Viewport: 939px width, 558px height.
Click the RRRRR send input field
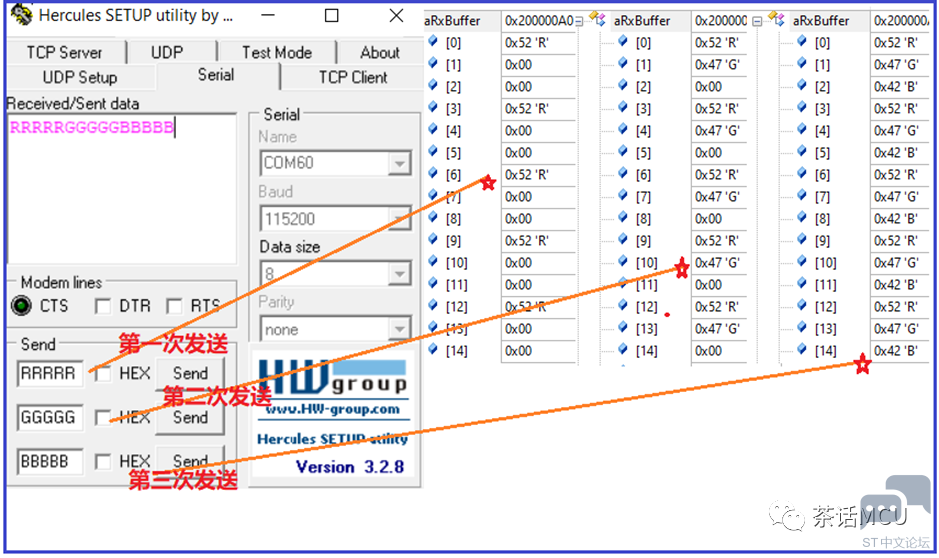(x=50, y=374)
